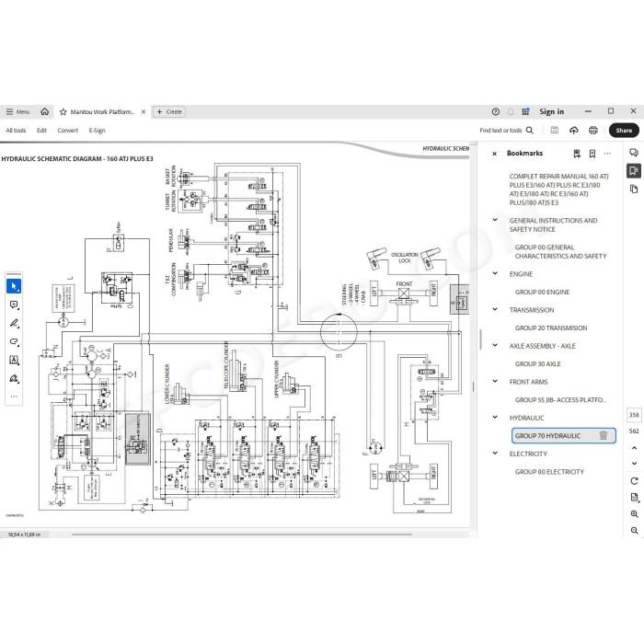The width and height of the screenshot is (644, 644).
Task: Close the Manitou Work Platform tab
Action: tap(144, 111)
